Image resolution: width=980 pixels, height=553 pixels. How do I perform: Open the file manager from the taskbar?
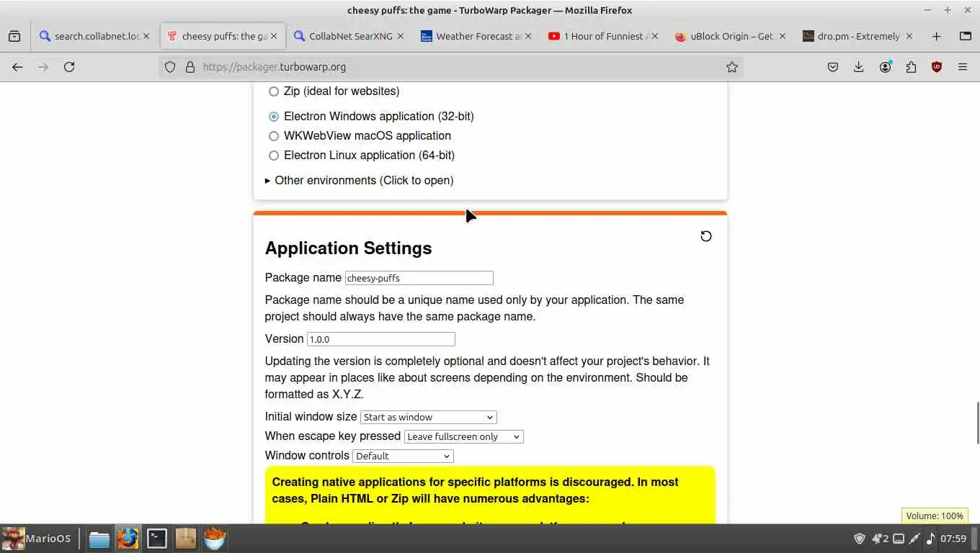pyautogui.click(x=99, y=539)
